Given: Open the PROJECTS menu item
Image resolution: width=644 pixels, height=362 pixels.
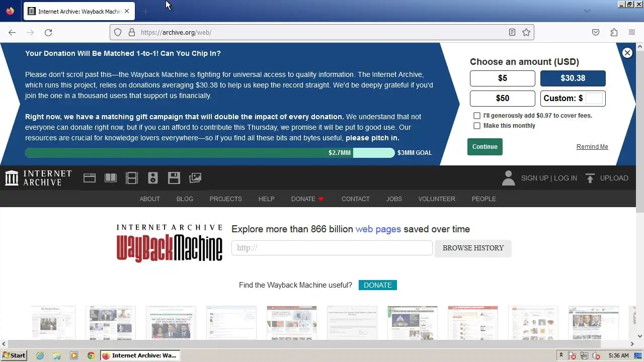Looking at the screenshot, I should point(226,199).
